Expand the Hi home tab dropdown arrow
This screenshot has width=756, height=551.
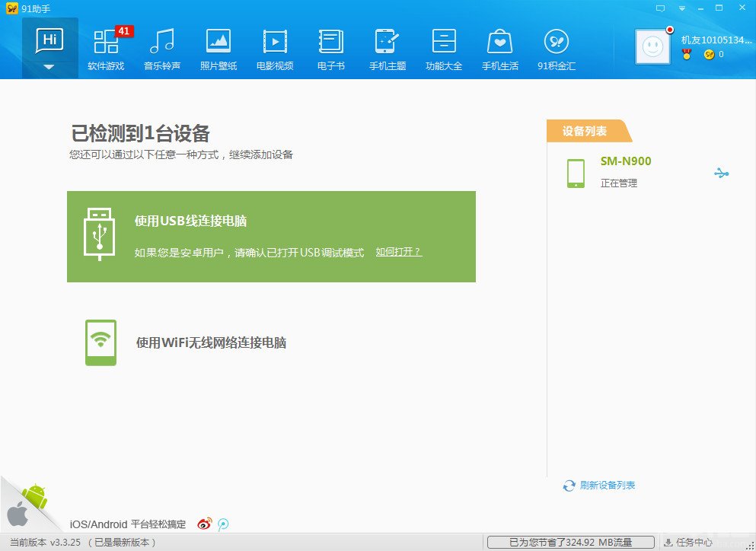pyautogui.click(x=49, y=66)
